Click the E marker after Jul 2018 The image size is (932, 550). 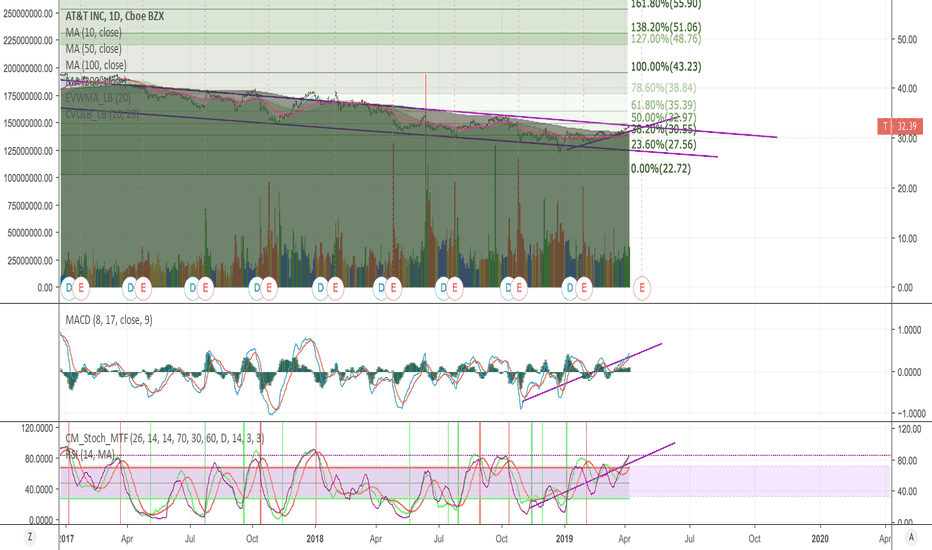(x=455, y=288)
